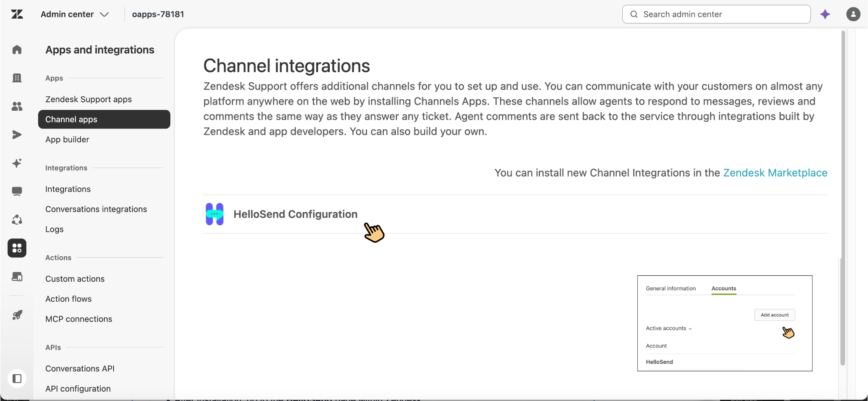Image resolution: width=868 pixels, height=401 pixels.
Task: Collapse the sidebar with the panel toggle icon
Action: point(17,379)
